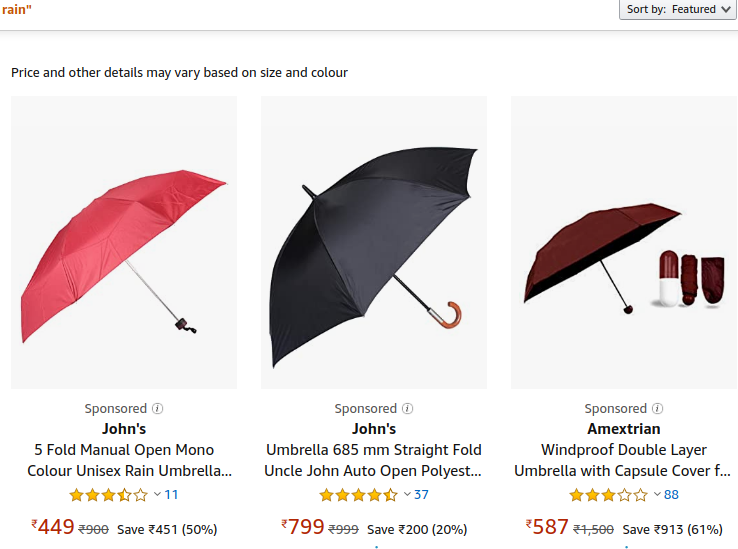This screenshot has height=549, width=738.
Task: Open the Sort by Featured dropdown
Action: coord(678,9)
